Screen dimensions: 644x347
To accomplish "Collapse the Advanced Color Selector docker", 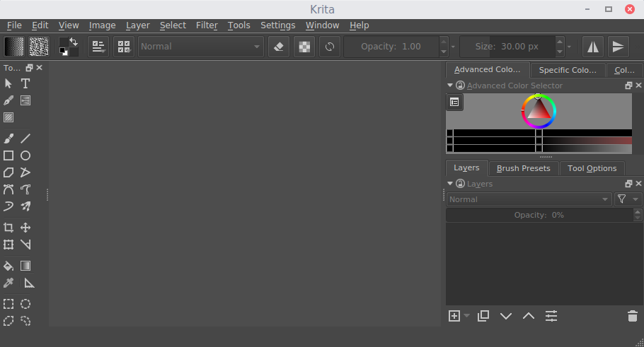I will click(x=450, y=86).
